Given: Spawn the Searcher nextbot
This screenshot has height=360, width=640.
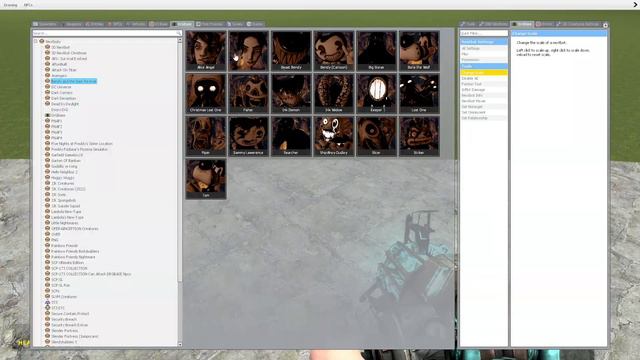Looking at the screenshot, I should pyautogui.click(x=291, y=136).
